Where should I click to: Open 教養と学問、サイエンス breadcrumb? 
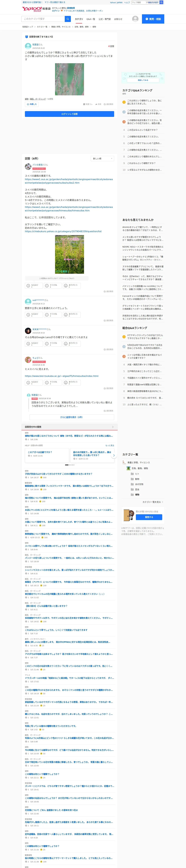pyautogui.click(x=61, y=27)
